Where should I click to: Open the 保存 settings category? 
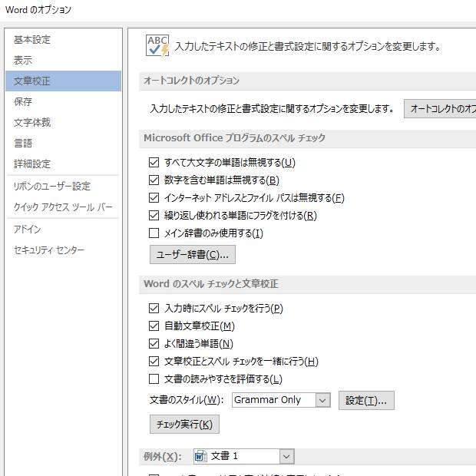pyautogui.click(x=23, y=102)
